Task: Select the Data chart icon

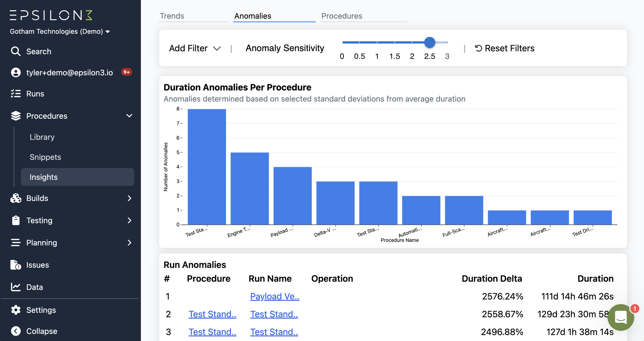Action: pos(16,287)
